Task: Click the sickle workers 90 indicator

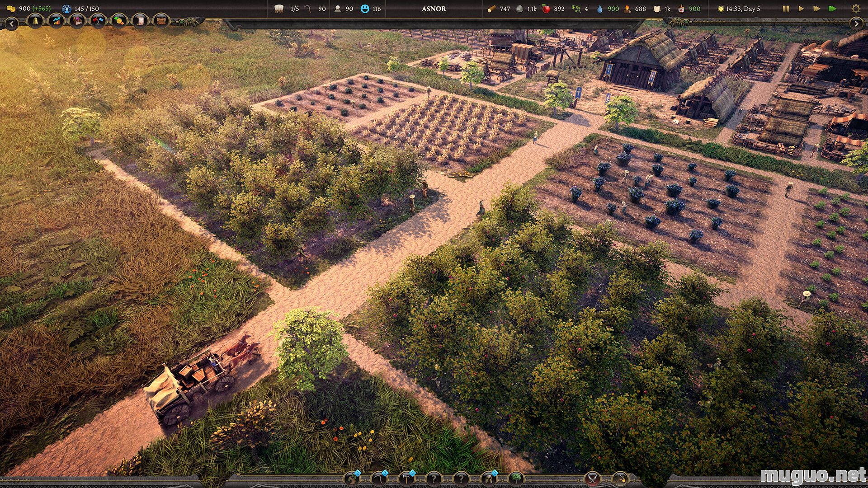Action: point(315,9)
